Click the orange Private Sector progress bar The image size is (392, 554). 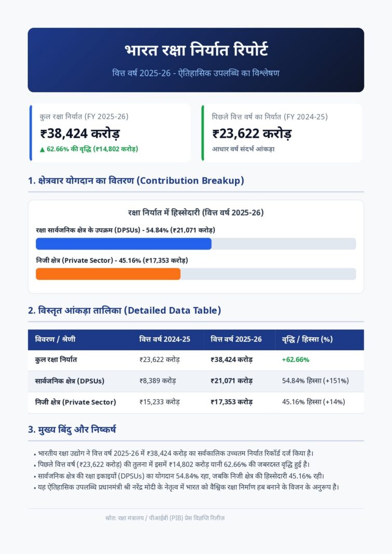[108, 274]
